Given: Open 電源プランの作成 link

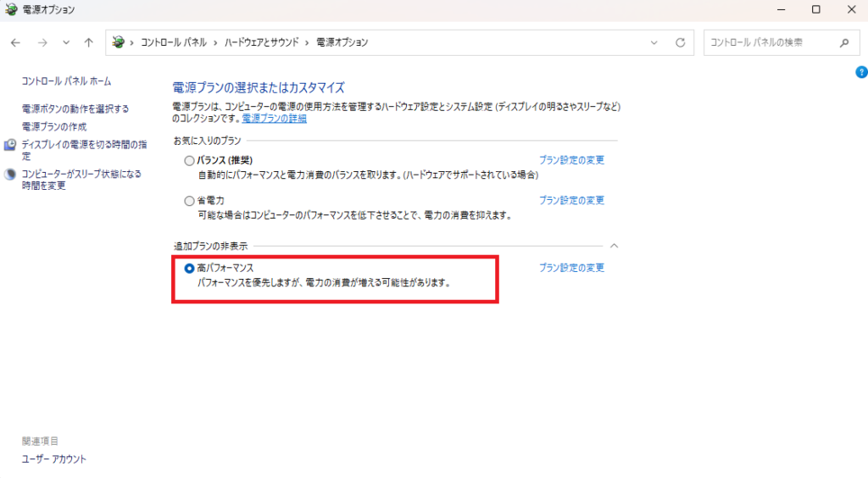Looking at the screenshot, I should pos(54,126).
